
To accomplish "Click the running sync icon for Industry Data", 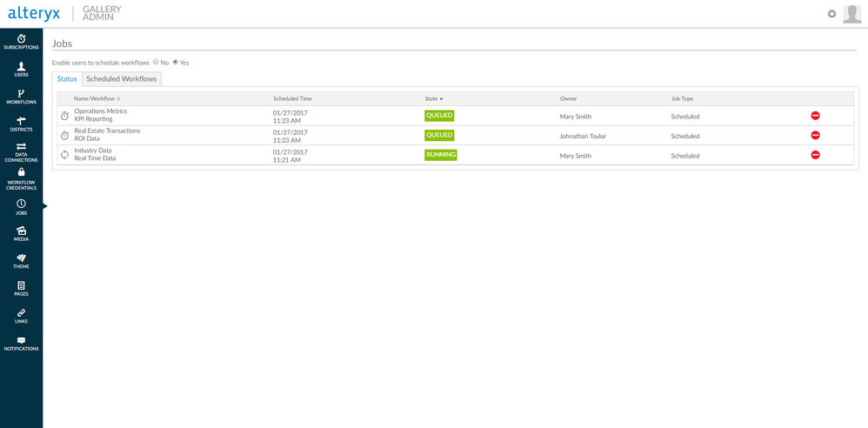I will click(x=64, y=155).
